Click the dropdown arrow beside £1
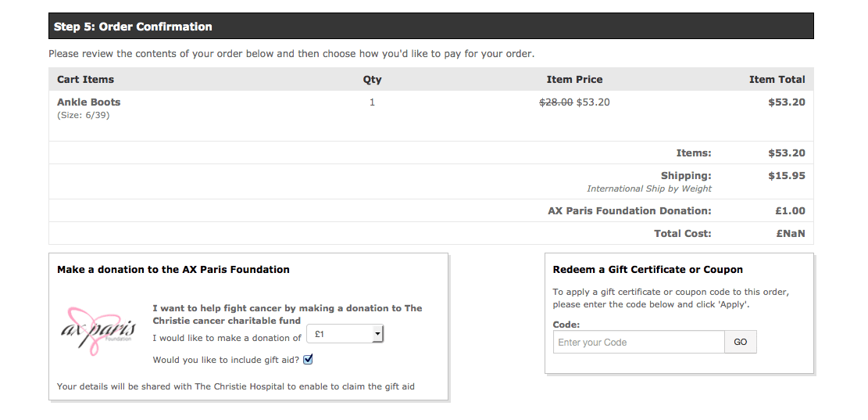This screenshot has width=868, height=420. coord(377,334)
